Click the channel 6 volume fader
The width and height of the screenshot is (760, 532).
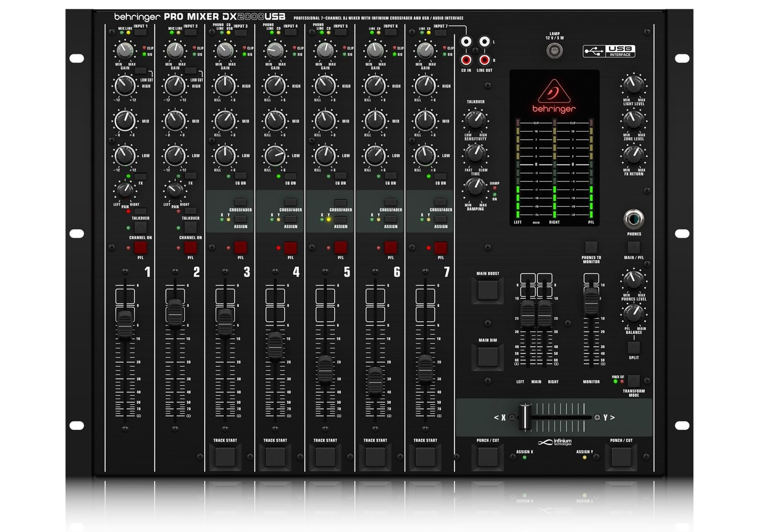tap(375, 381)
